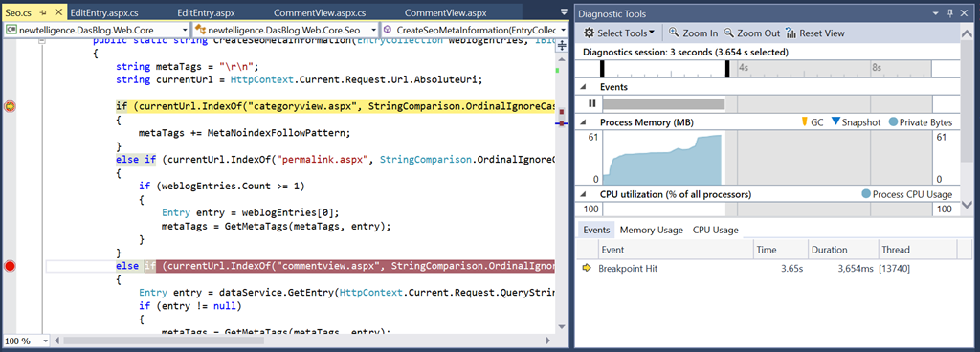Switch to the CPU Usage tab
This screenshot has height=352, width=980.
[716, 230]
